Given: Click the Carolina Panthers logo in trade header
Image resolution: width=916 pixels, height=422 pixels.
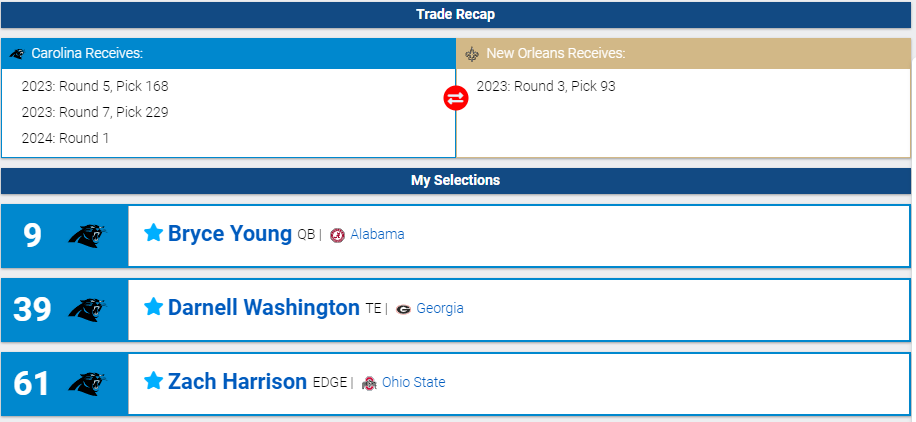Looking at the screenshot, I should [x=17, y=53].
